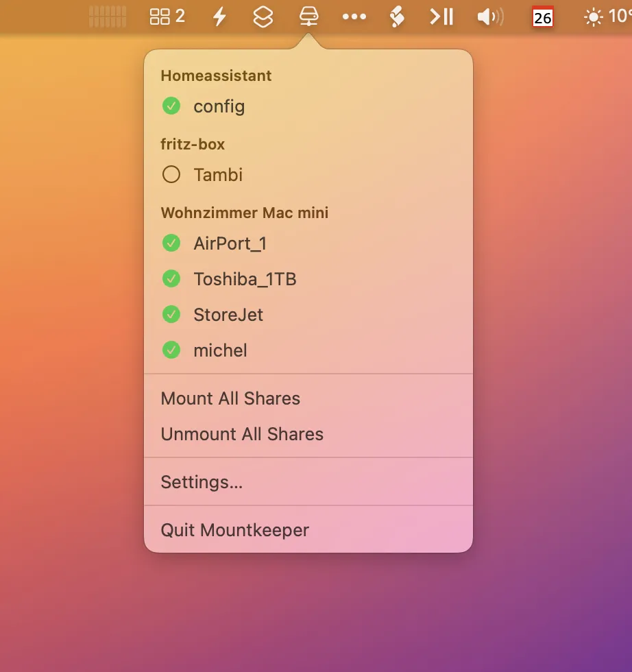The image size is (632, 672).
Task: Choose Mount All Shares
Action: [x=230, y=398]
